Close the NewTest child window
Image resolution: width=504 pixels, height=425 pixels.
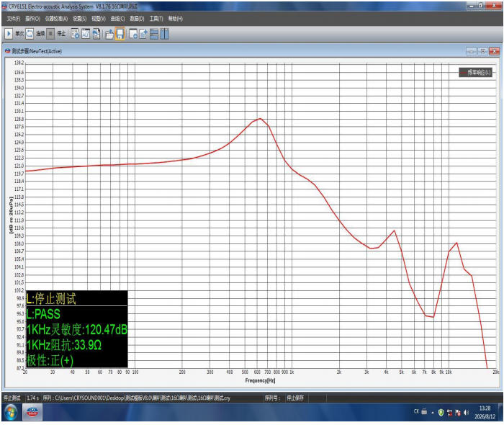pos(494,51)
